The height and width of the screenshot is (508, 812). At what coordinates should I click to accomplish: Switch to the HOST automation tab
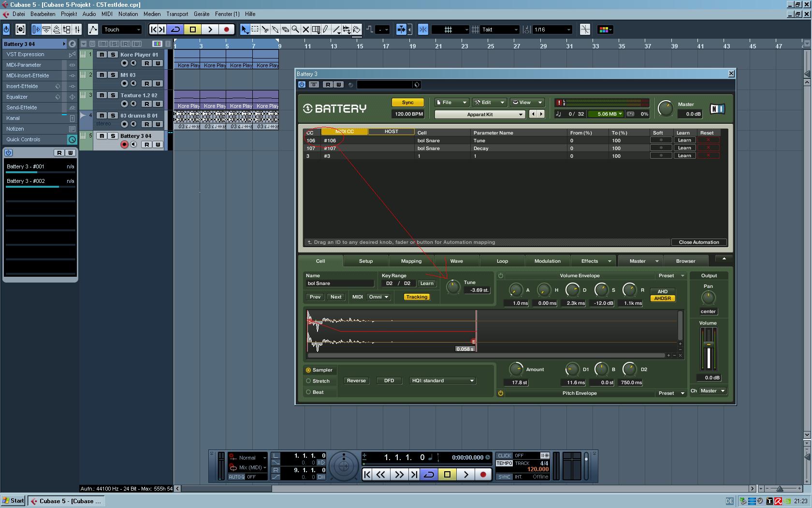[391, 132]
